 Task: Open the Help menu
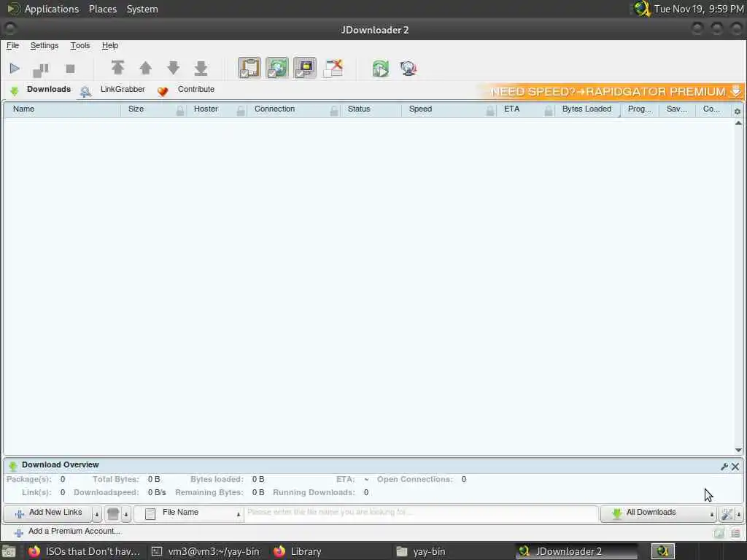110,46
